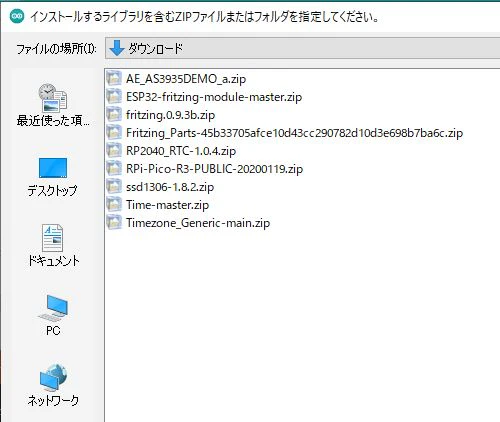Click zip icon of Fritzing_Parts-45b33705... file

point(114,133)
